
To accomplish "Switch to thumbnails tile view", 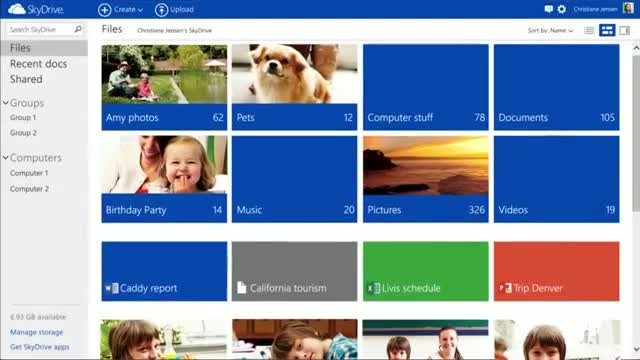I will pos(607,30).
